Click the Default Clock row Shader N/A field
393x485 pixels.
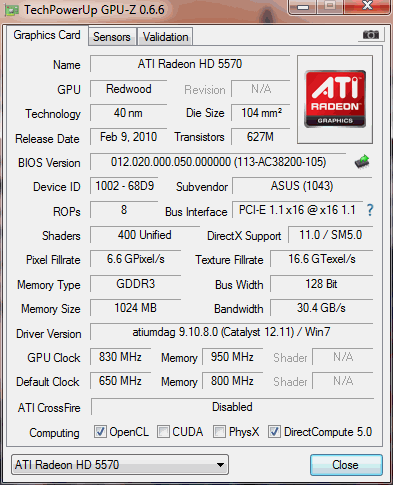[343, 381]
